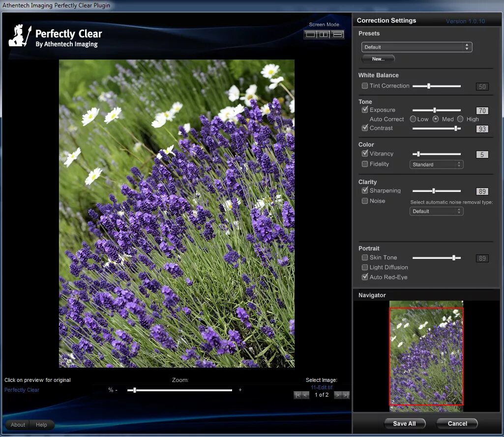
Task: Click the Tint Correction value field showing 50
Action: [482, 87]
